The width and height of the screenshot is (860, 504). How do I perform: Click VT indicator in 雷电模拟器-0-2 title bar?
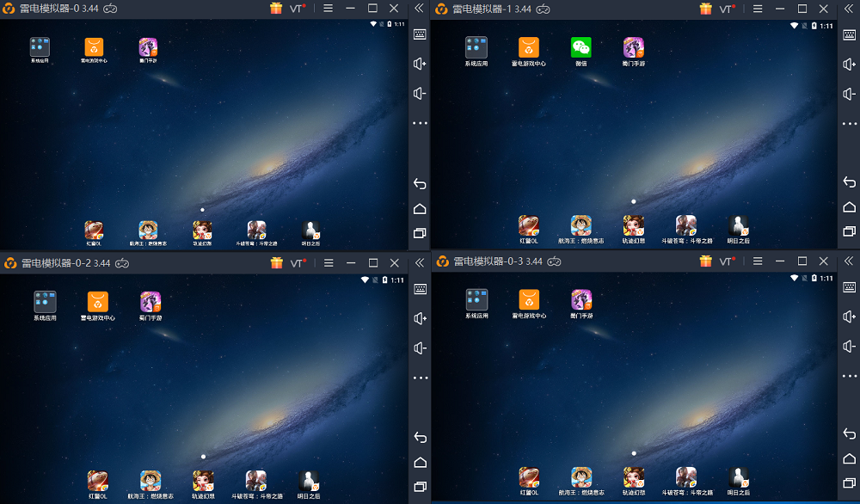[x=298, y=263]
